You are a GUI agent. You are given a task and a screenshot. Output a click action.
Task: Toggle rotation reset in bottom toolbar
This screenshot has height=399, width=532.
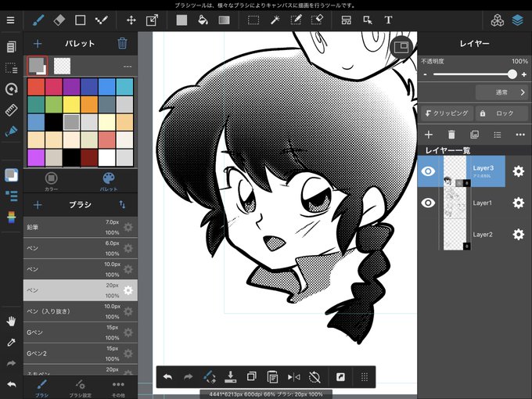[315, 377]
